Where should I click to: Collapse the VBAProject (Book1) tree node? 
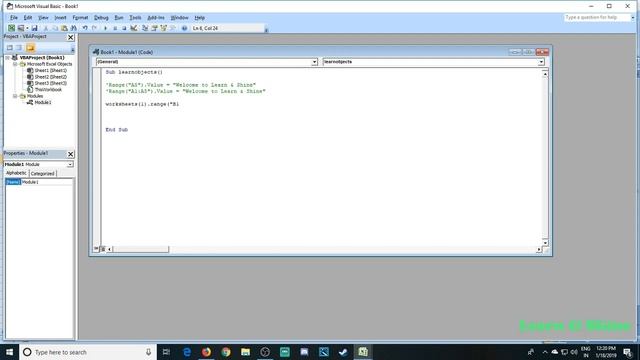click(x=7, y=58)
